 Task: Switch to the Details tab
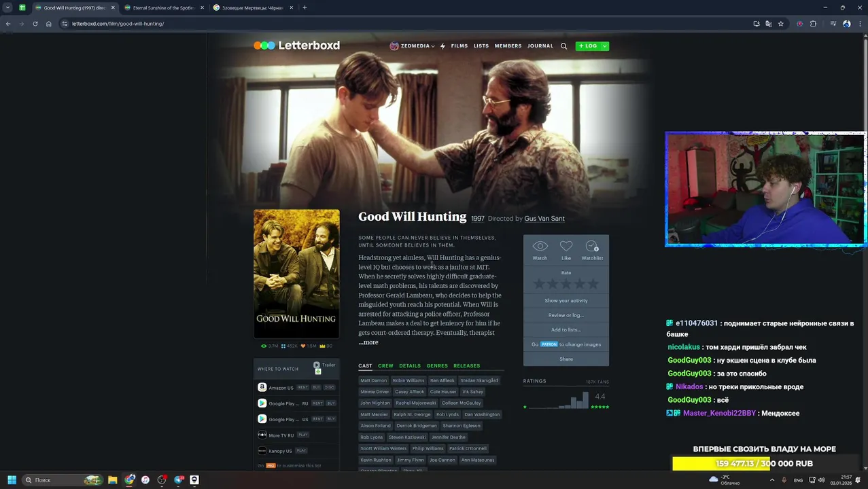pos(410,366)
